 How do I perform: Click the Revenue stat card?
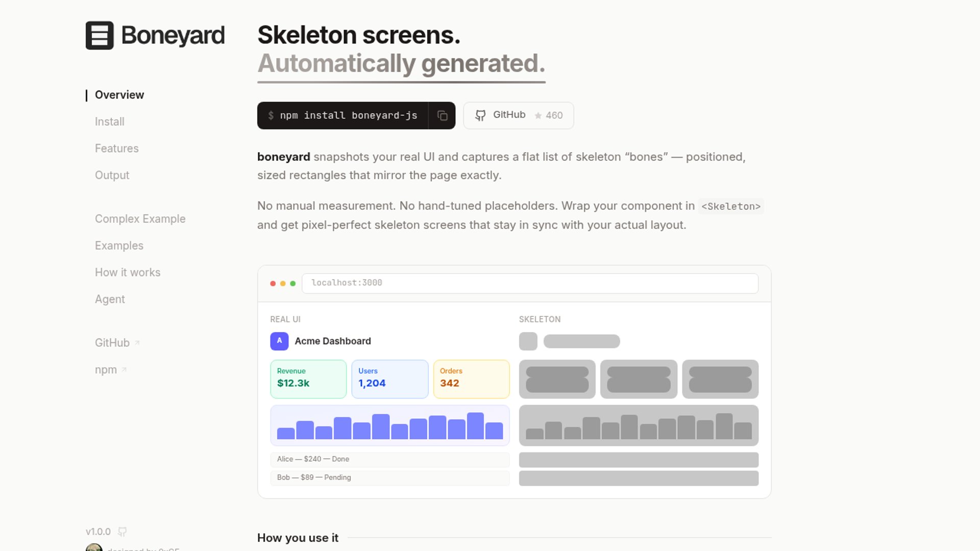[x=308, y=379]
